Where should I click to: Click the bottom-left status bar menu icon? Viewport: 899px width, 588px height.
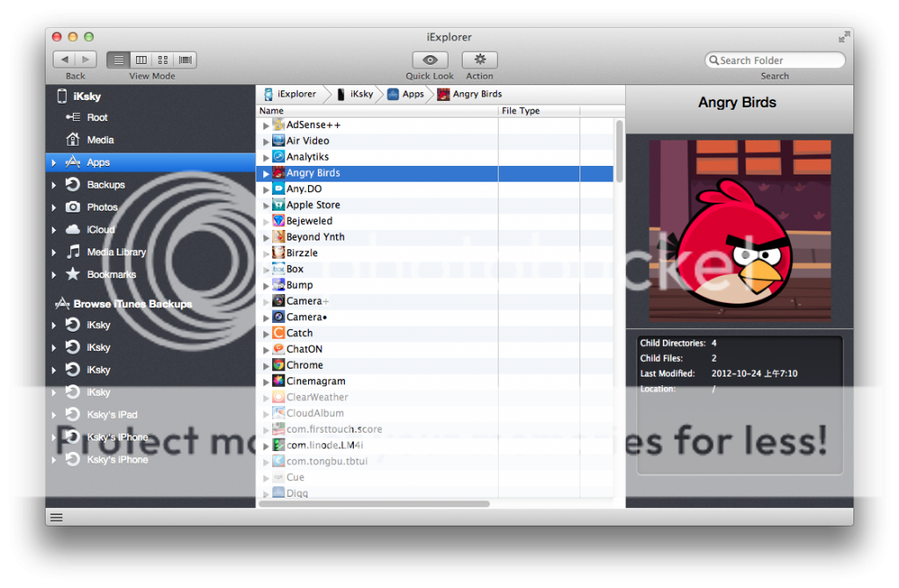pyautogui.click(x=56, y=517)
